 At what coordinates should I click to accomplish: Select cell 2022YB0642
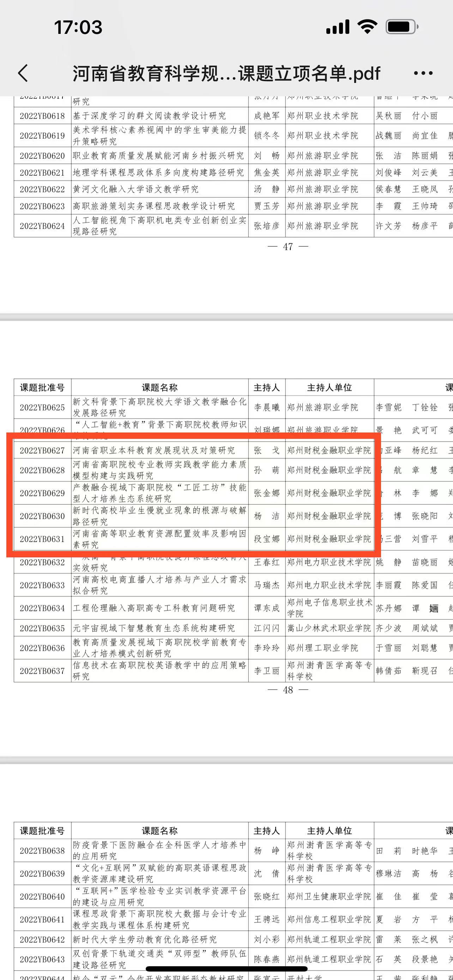click(42, 940)
